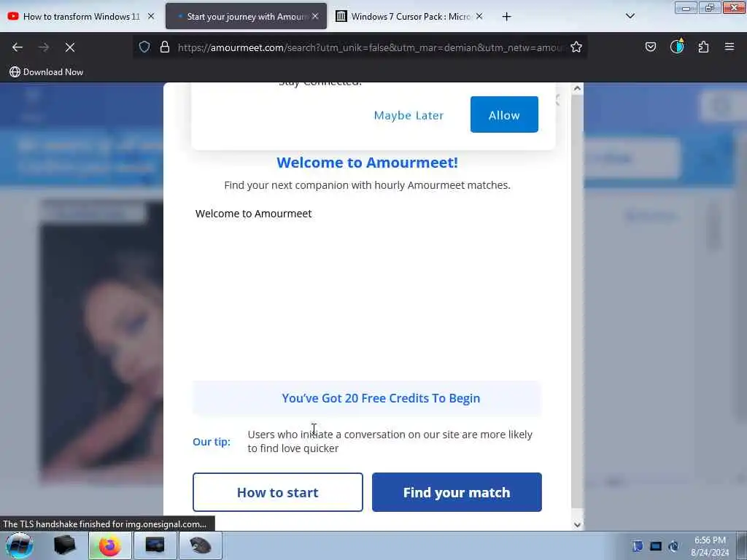
Task: Open Download Now bookmark
Action: (47, 72)
